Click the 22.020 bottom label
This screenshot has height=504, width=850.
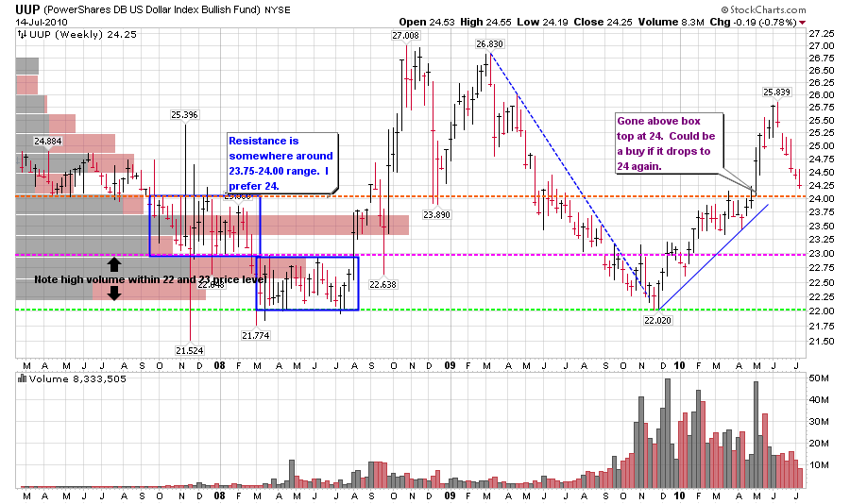coord(657,321)
